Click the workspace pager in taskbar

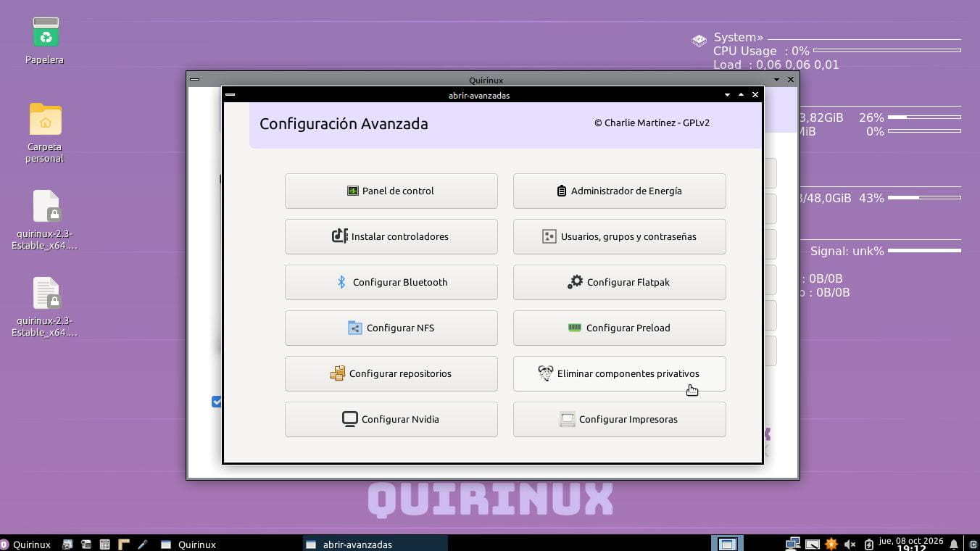[x=727, y=544]
